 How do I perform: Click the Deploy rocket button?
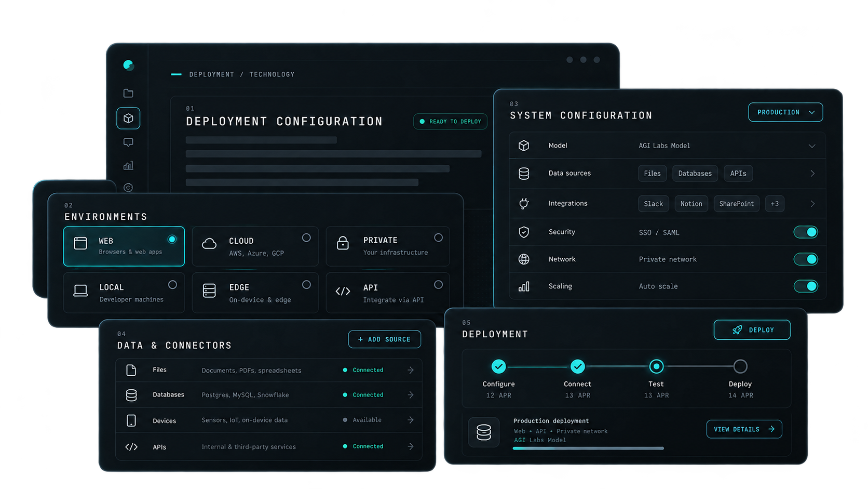752,330
